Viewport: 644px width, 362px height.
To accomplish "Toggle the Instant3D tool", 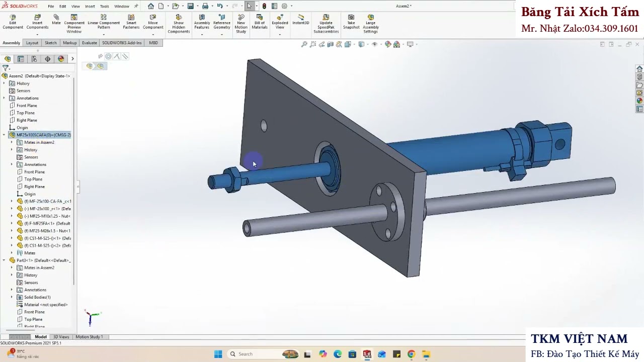I will coord(301,20).
